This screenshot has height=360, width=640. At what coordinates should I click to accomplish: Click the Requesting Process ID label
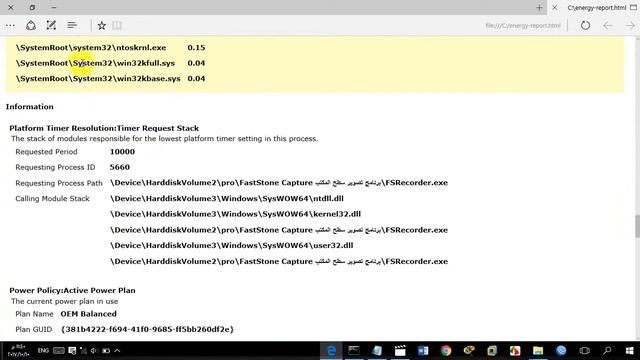[55, 167]
